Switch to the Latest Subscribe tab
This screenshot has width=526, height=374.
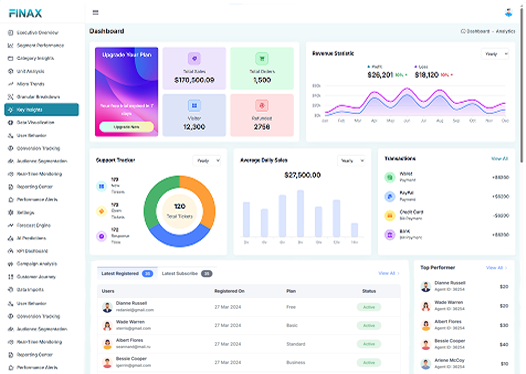coord(187,274)
